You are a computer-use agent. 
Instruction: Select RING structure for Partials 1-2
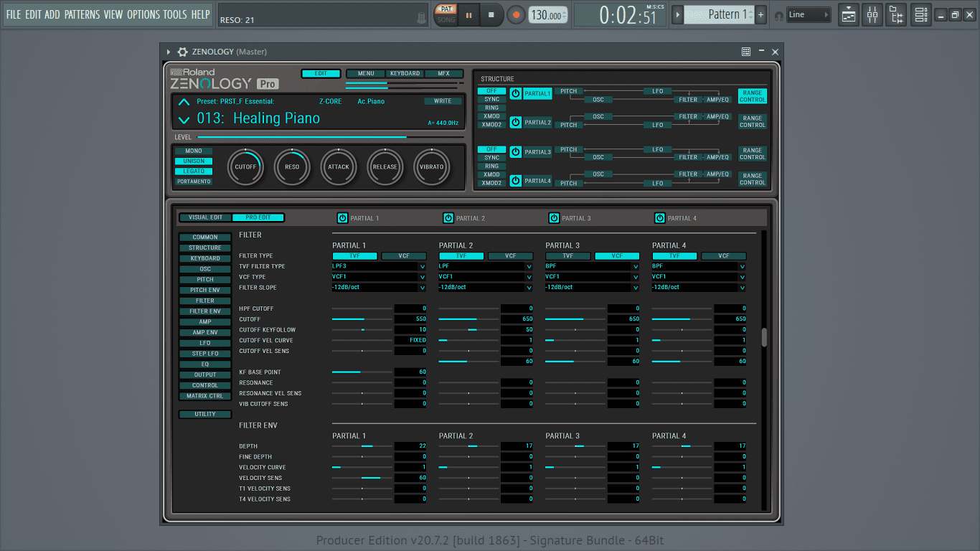tap(491, 108)
